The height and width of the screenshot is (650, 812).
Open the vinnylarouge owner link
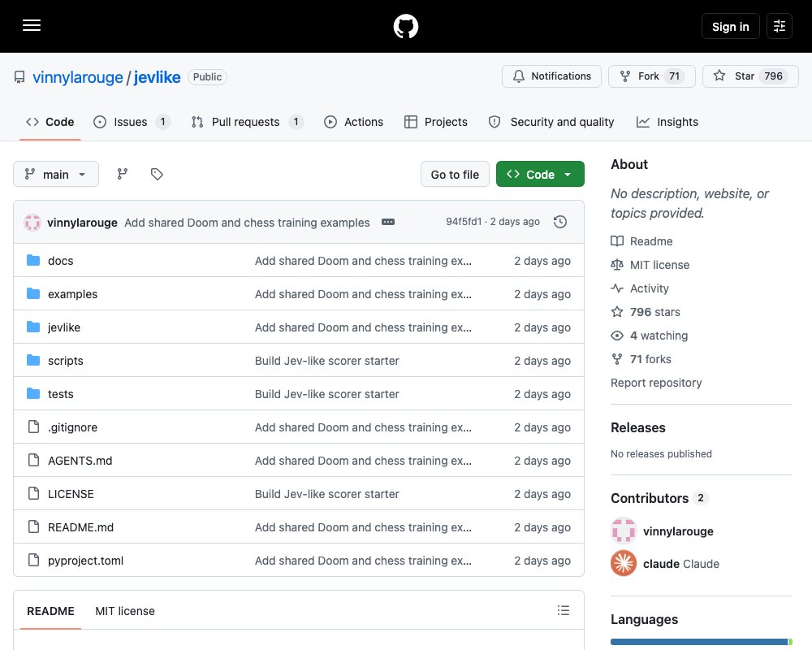78,77
